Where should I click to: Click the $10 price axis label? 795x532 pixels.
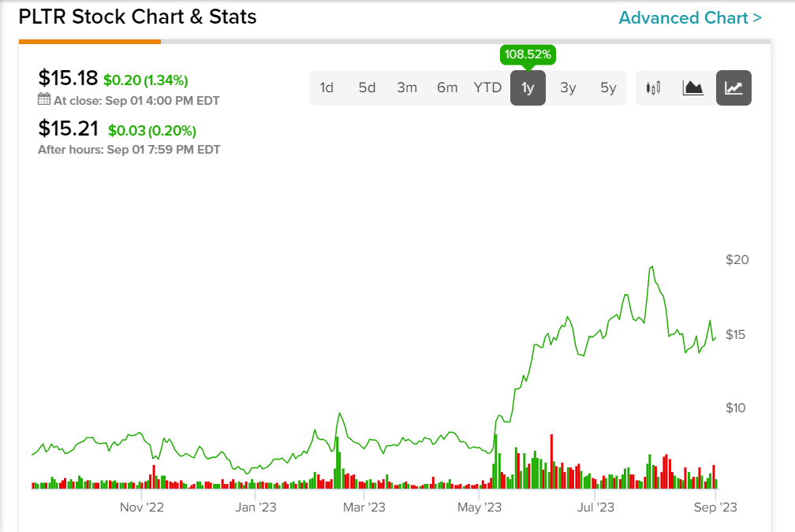736,408
